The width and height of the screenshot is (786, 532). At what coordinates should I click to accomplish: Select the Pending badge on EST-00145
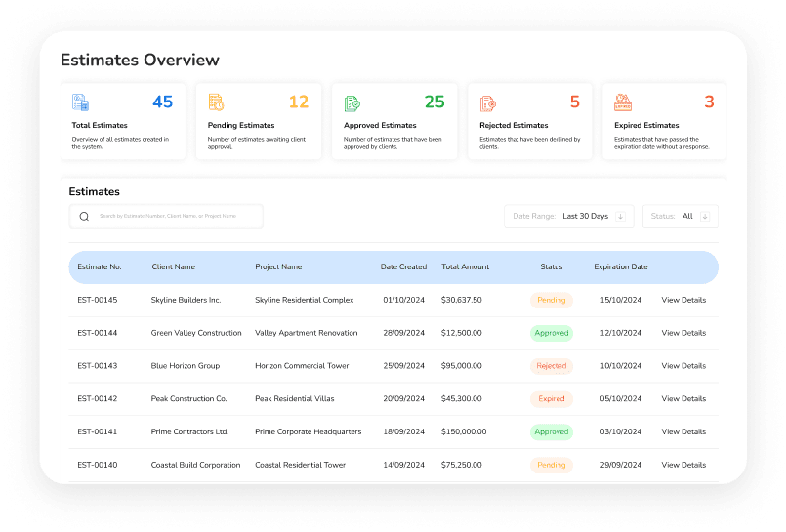551,300
